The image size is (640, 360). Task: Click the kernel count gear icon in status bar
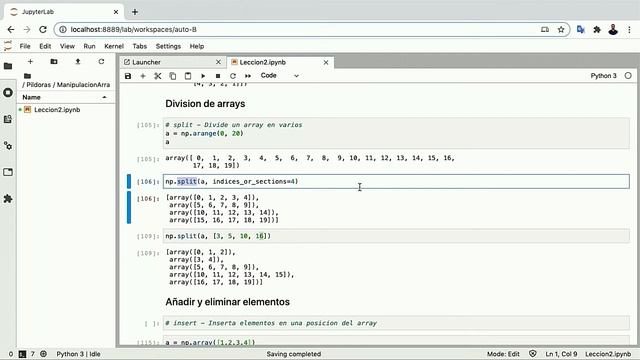[43, 354]
